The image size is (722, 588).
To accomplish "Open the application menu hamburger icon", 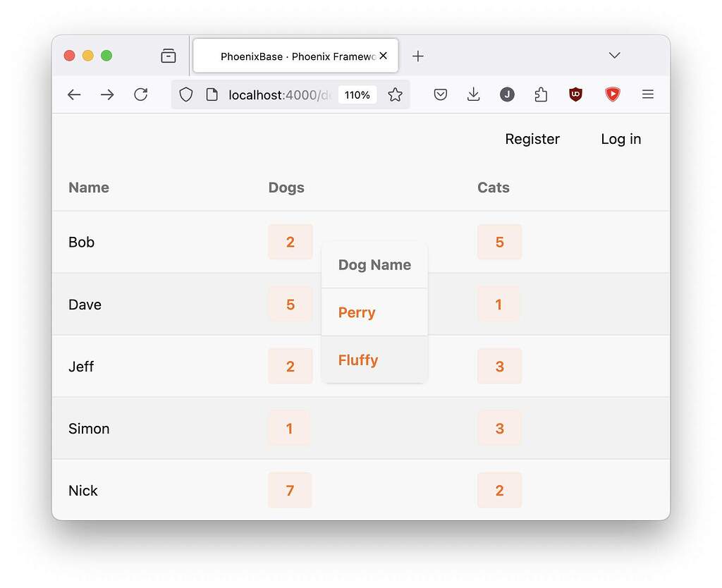I will click(x=648, y=94).
